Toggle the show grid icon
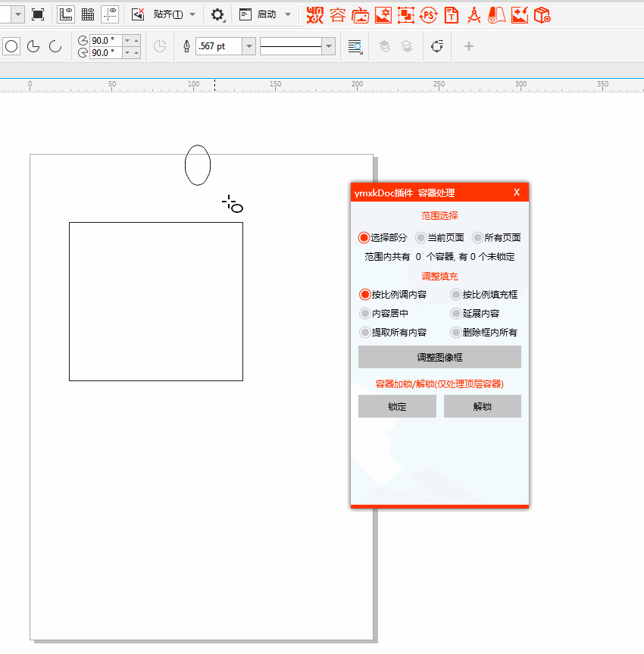This screenshot has width=644, height=654. 88,14
